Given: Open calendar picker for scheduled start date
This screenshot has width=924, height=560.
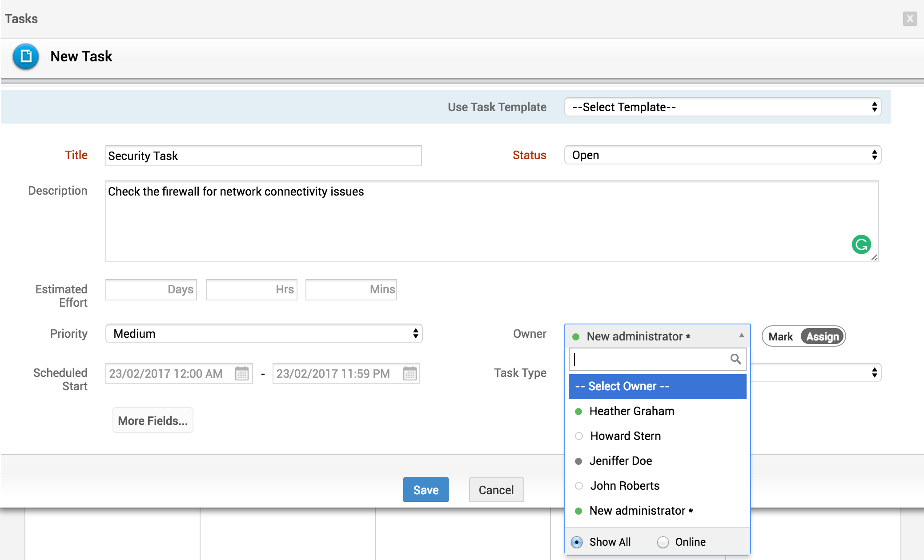Looking at the screenshot, I should pyautogui.click(x=241, y=373).
